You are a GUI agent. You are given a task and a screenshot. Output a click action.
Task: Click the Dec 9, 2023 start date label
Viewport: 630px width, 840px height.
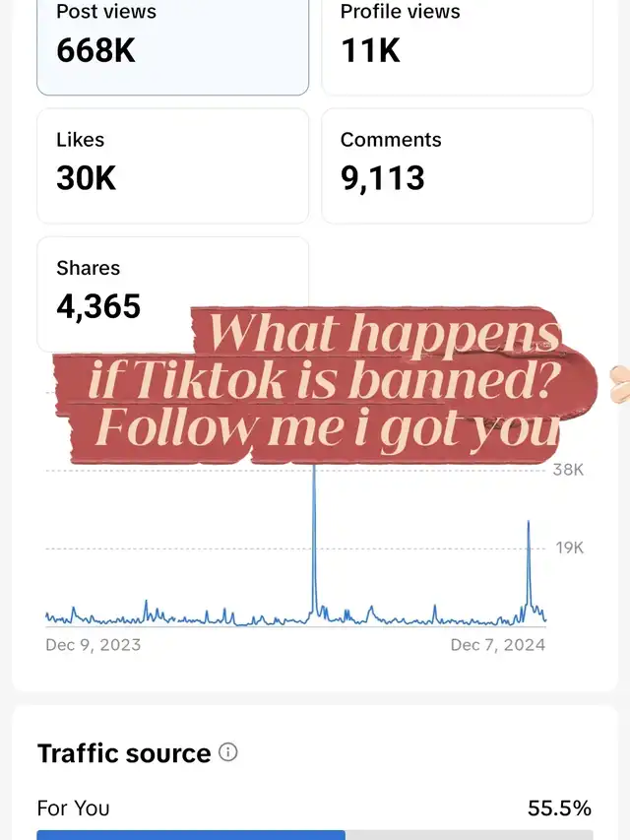(94, 644)
